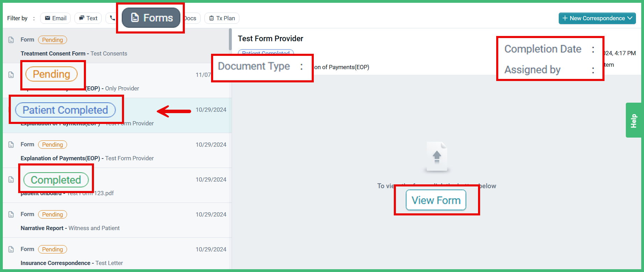The width and height of the screenshot is (644, 272).
Task: Filter correspondence by Text messages
Action: [88, 18]
